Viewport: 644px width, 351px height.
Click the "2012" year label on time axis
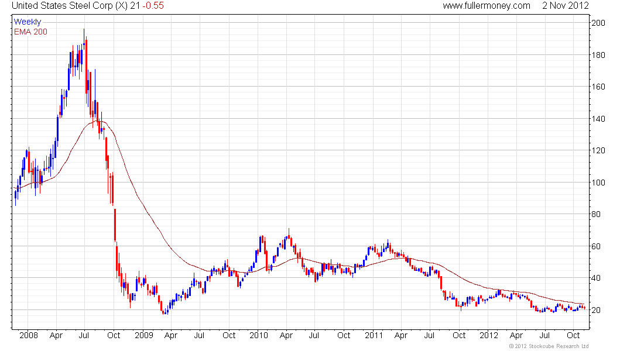coord(489,335)
